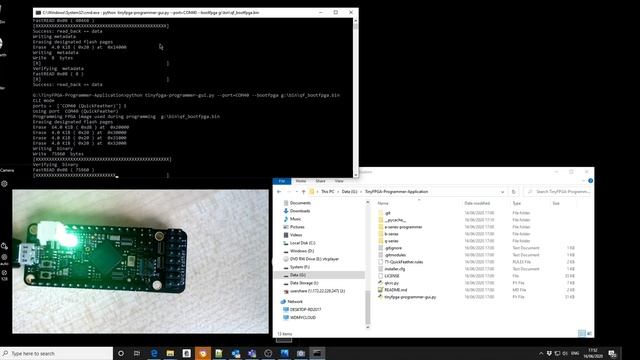Open File Explorer from the taskbar

coord(170,353)
